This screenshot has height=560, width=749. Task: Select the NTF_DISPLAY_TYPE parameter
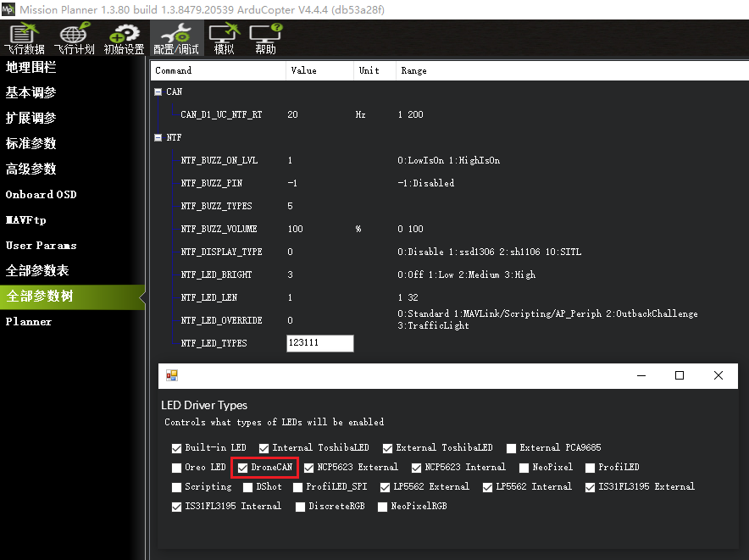pos(221,252)
